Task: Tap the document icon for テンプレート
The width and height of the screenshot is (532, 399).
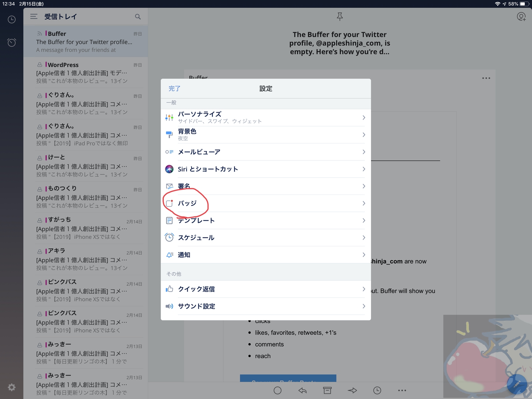Action: pos(169,220)
